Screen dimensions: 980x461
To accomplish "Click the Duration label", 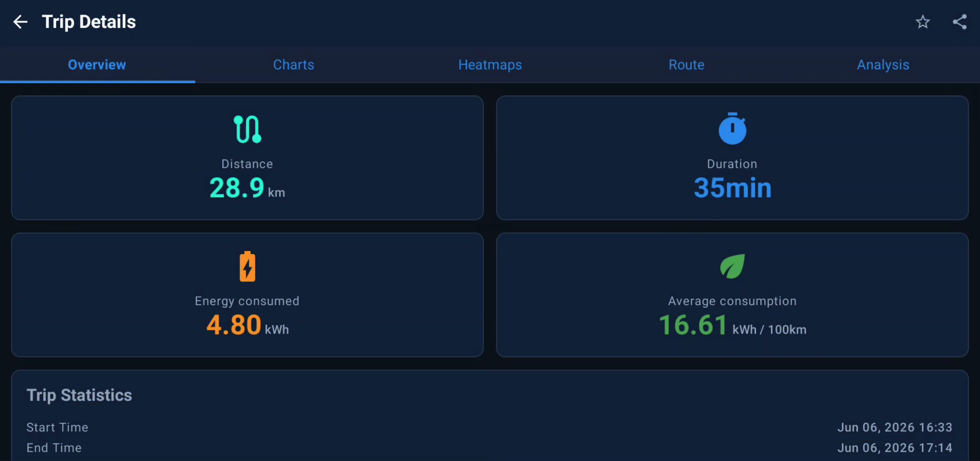I will pos(732,164).
